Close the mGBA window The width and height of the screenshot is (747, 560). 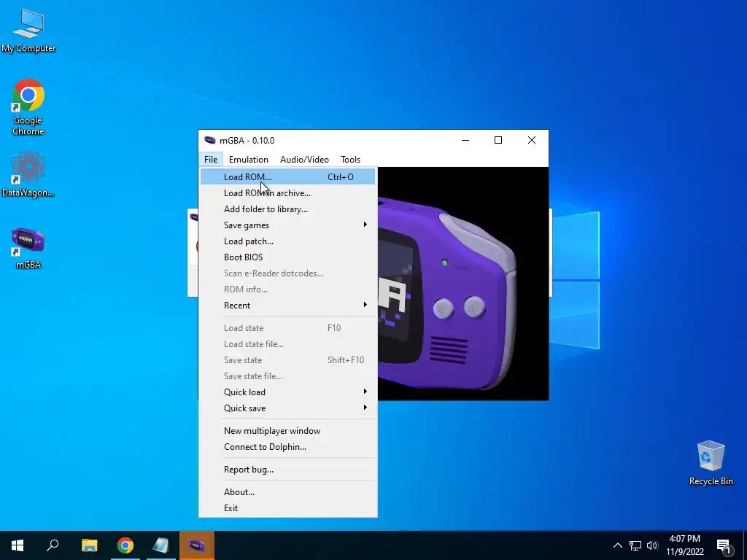[532, 140]
